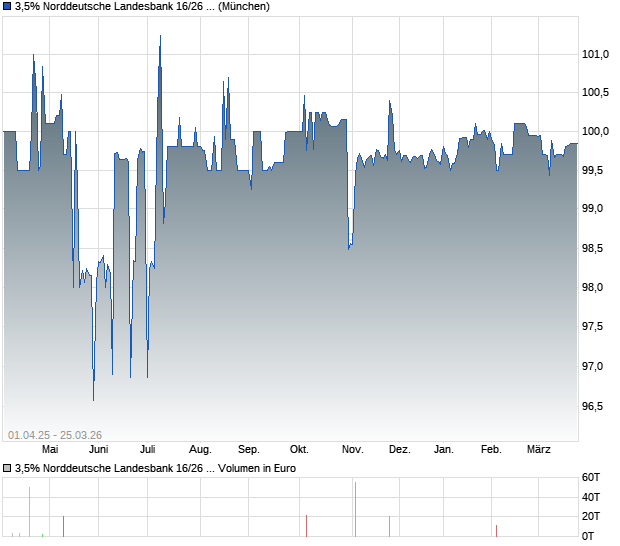The image size is (620, 546).
Task: Click the gray legend square beside the volume title
Action: coord(7,468)
